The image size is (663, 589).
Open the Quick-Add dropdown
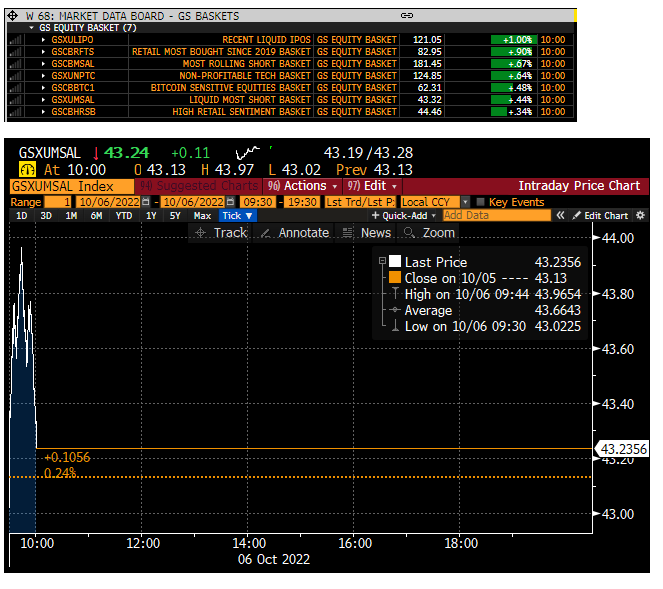pyautogui.click(x=404, y=216)
